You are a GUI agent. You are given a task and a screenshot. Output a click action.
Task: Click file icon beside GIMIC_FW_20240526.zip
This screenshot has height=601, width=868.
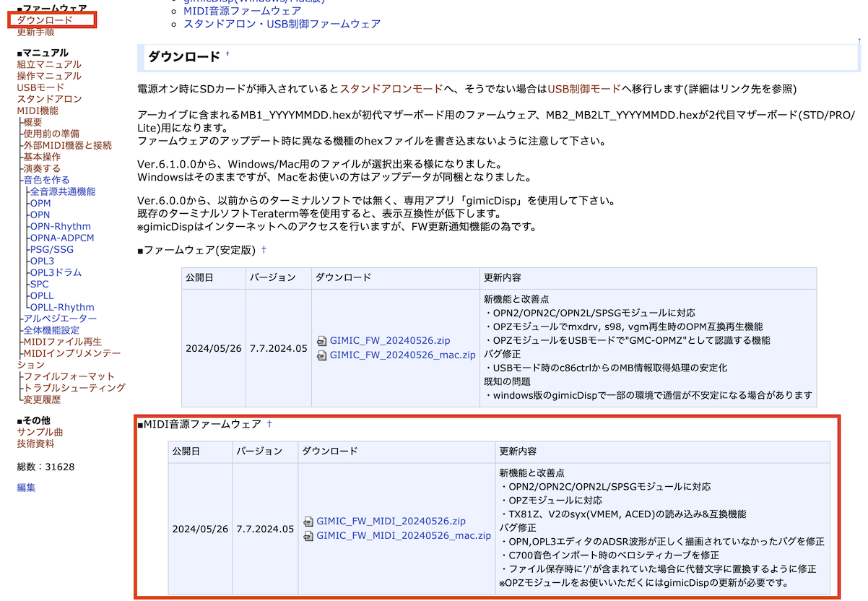[323, 342]
